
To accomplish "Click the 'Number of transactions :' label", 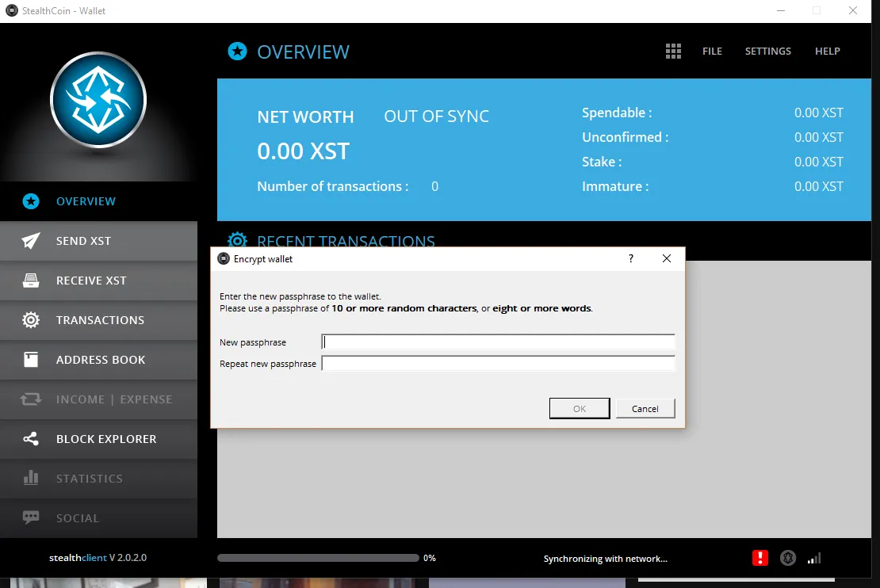I will click(x=333, y=186).
